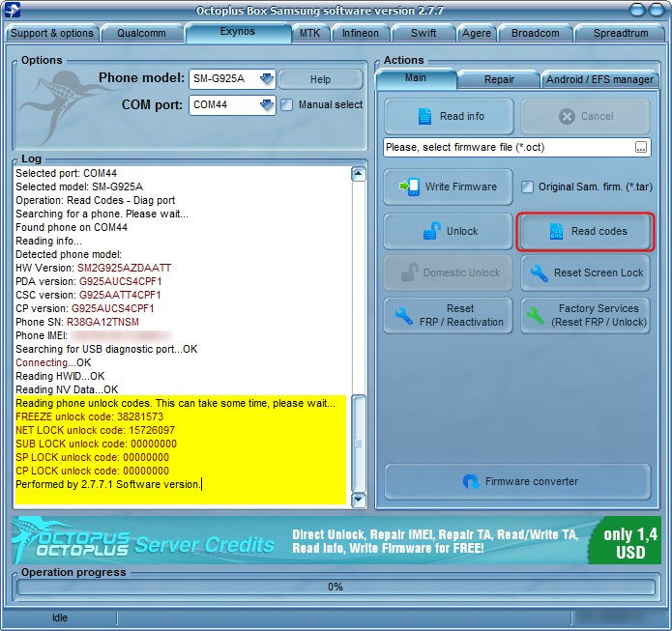This screenshot has height=631, width=672.
Task: Open the Agere tab
Action: coord(476,33)
